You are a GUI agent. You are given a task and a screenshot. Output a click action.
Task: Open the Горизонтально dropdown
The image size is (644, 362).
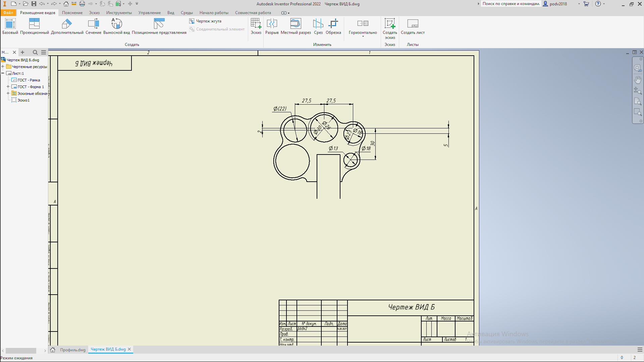click(363, 36)
